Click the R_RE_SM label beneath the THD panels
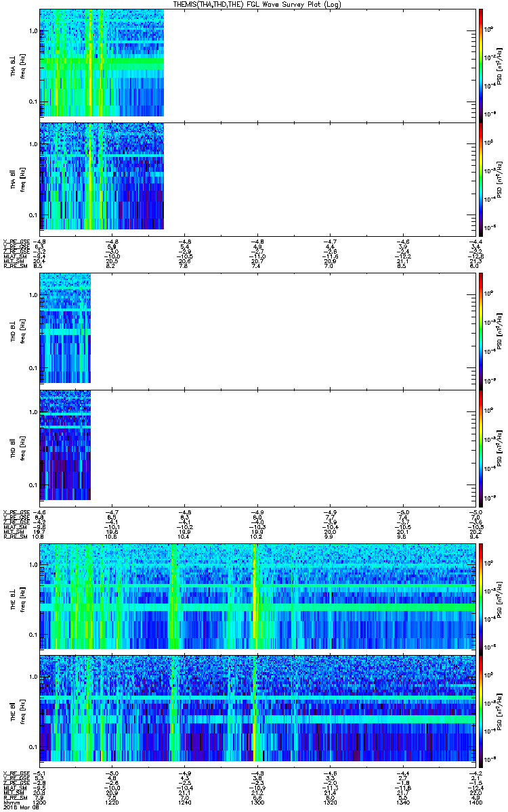This screenshot has width=508, height=812. 14,538
